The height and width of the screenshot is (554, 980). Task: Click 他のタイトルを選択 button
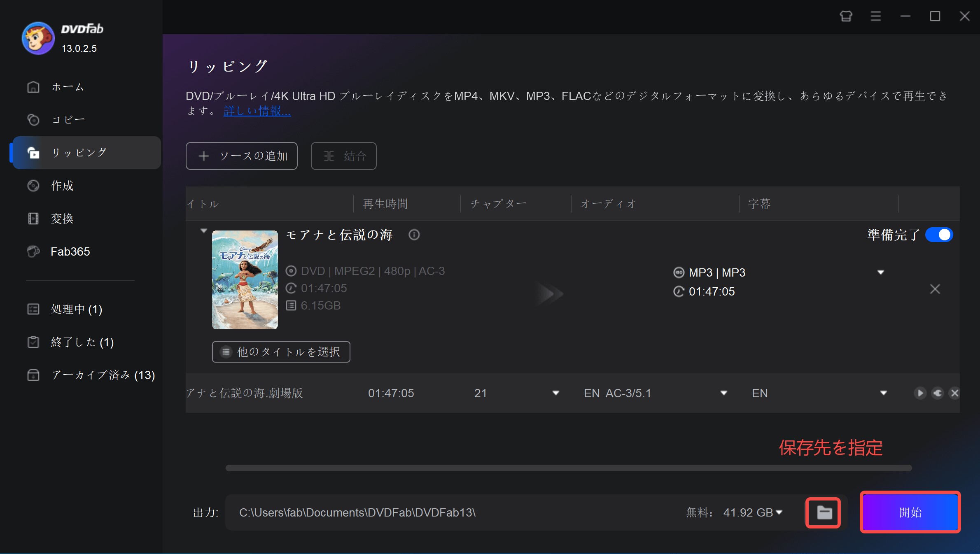(281, 352)
